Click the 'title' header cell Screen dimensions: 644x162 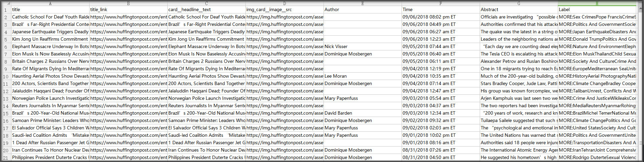pyautogui.click(x=50, y=9)
